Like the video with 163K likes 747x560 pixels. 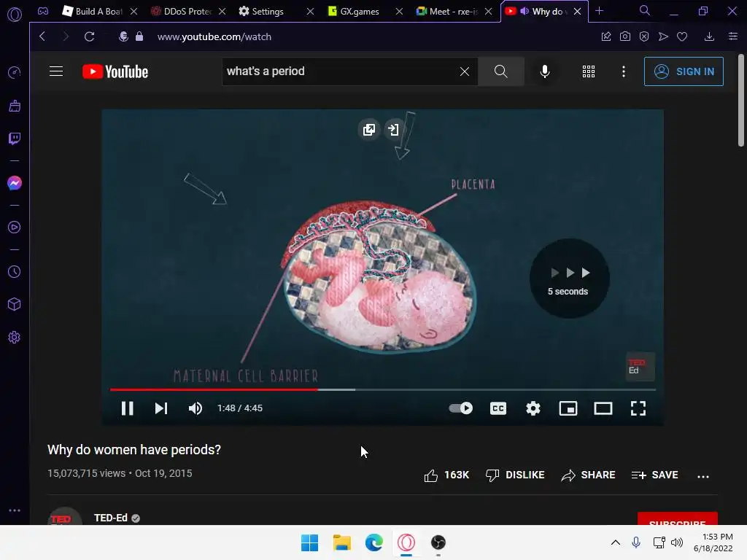[446, 475]
